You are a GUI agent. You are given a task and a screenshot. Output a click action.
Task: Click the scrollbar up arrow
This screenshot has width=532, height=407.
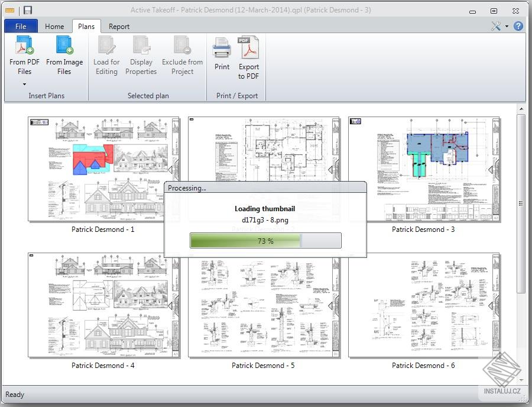point(521,109)
